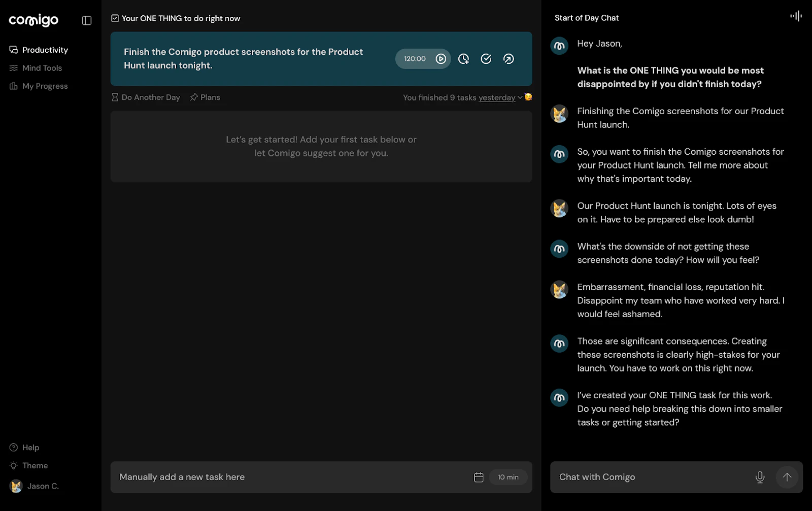Mark the ONE THING task complete
The height and width of the screenshot is (511, 812).
click(486, 59)
